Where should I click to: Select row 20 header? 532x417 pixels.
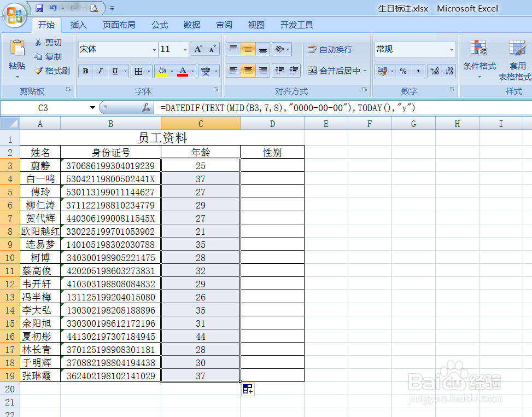(10, 389)
